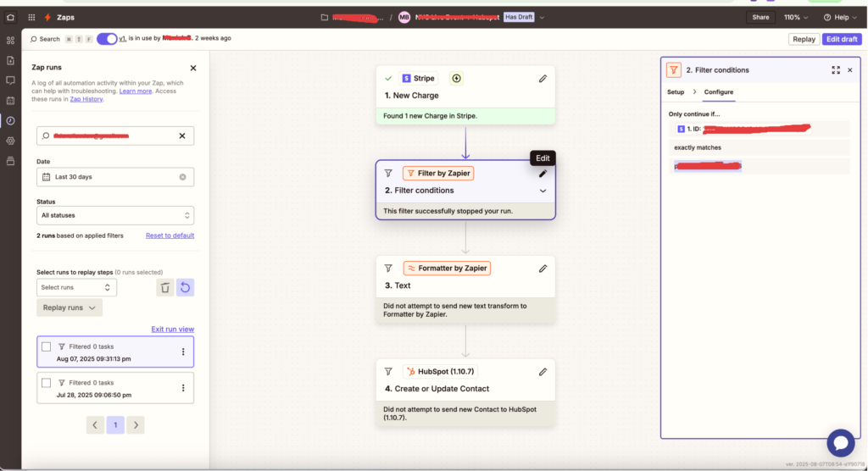The height and width of the screenshot is (471, 868).
Task: Select page 1 of runs
Action: tap(115, 425)
